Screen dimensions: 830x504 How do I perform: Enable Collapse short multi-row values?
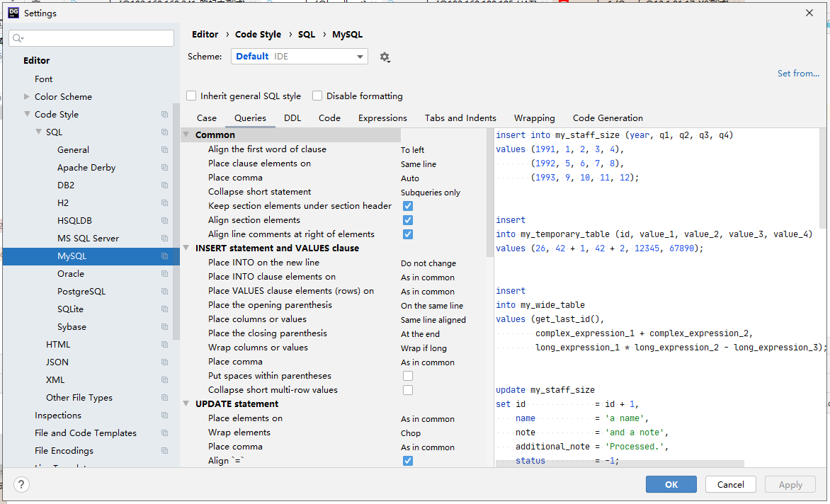coord(408,390)
